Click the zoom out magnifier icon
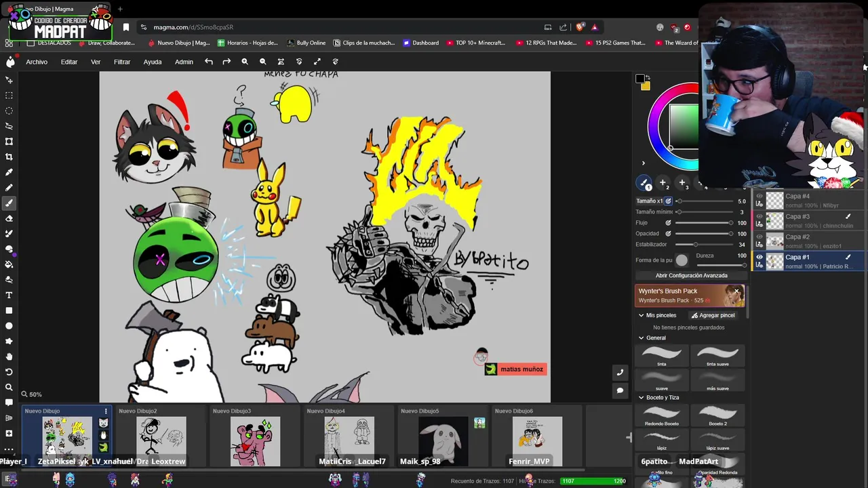Viewport: 868px width, 488px height. [x=262, y=62]
